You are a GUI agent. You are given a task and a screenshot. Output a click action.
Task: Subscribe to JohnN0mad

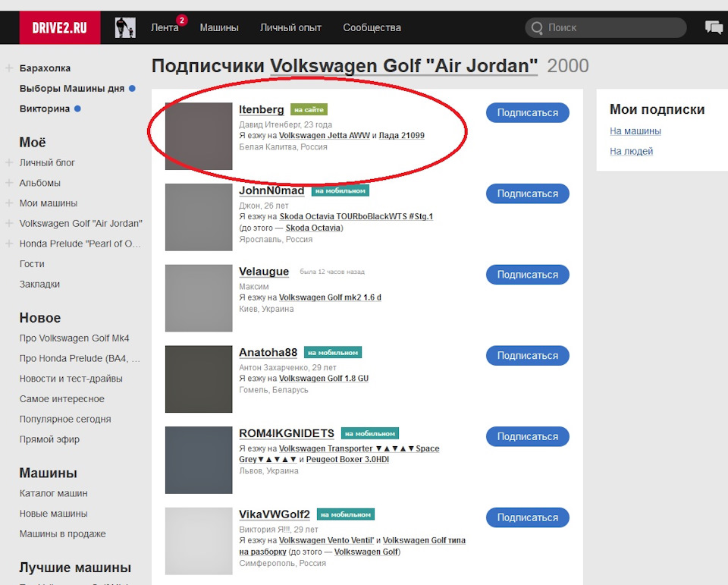tap(528, 193)
